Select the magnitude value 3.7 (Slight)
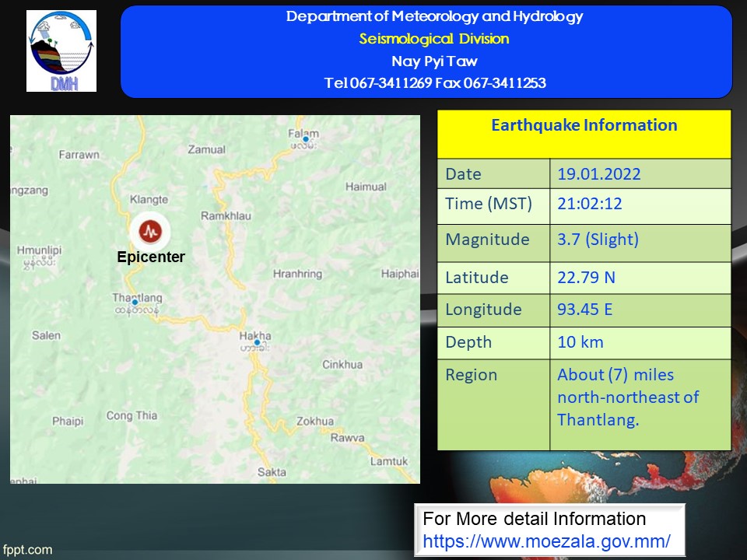 point(598,239)
